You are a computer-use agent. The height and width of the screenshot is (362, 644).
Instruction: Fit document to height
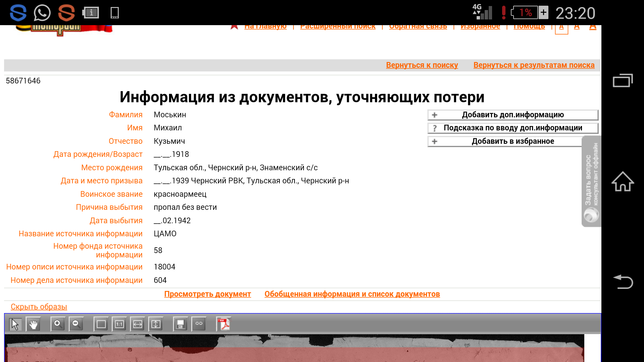[x=156, y=324]
